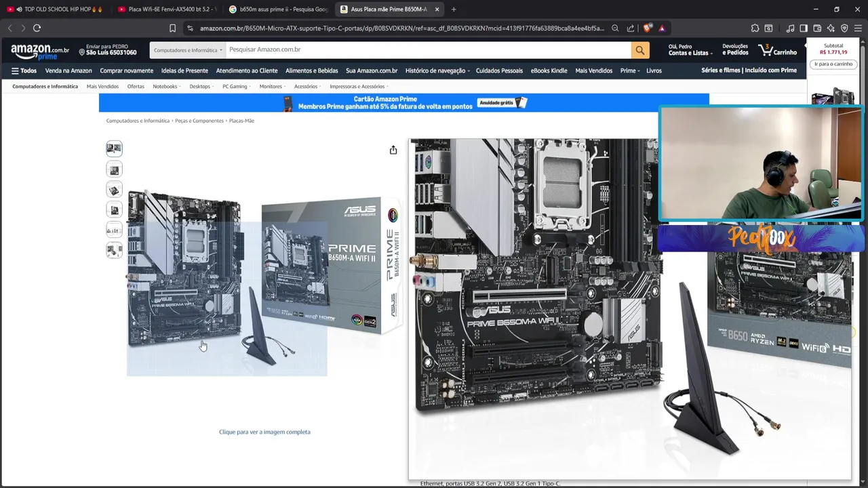This screenshot has height=488, width=868.
Task: Switch to TOP OLD SCHOOL HIP HOP tab
Action: coord(56,9)
